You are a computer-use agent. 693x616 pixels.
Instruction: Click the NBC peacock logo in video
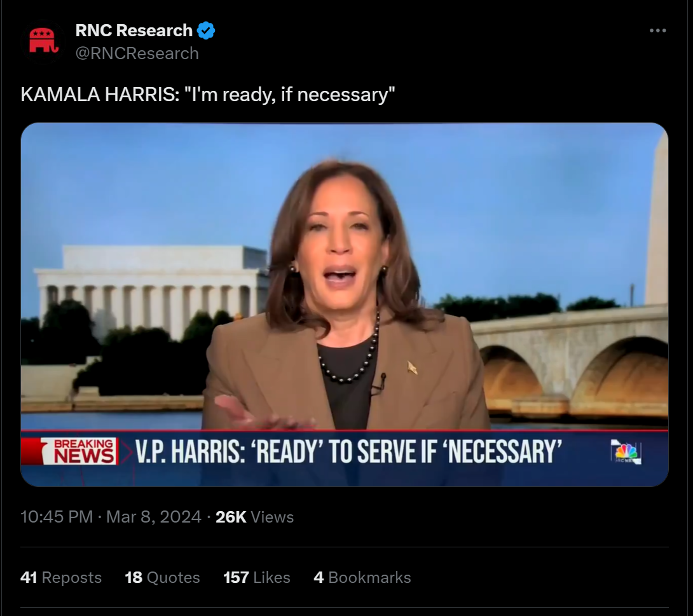626,451
